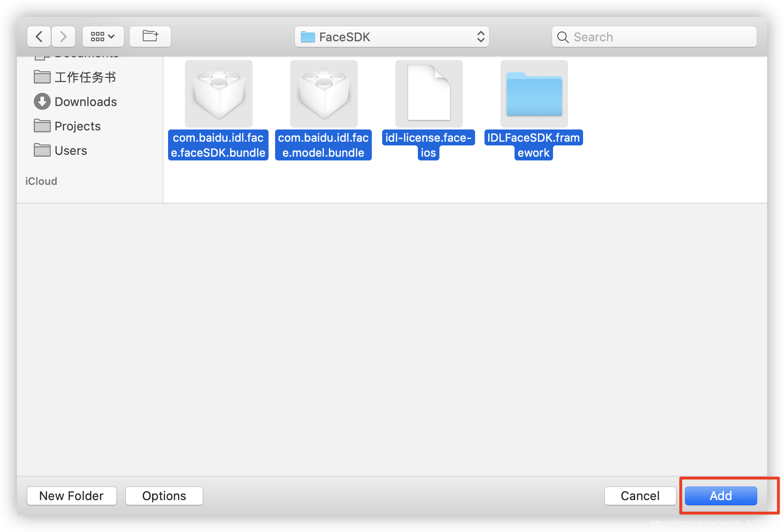Click the 工作任务书 folder icon
The height and width of the screenshot is (532, 784).
point(42,77)
